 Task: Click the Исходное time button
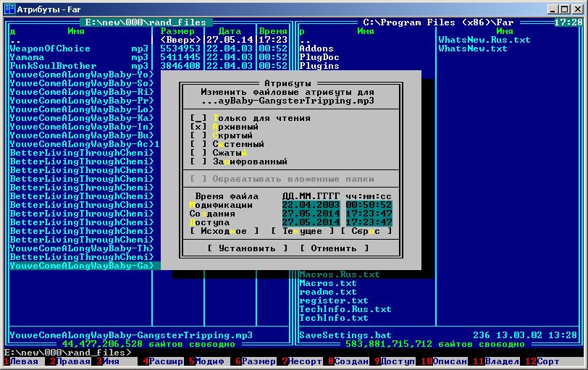[224, 231]
